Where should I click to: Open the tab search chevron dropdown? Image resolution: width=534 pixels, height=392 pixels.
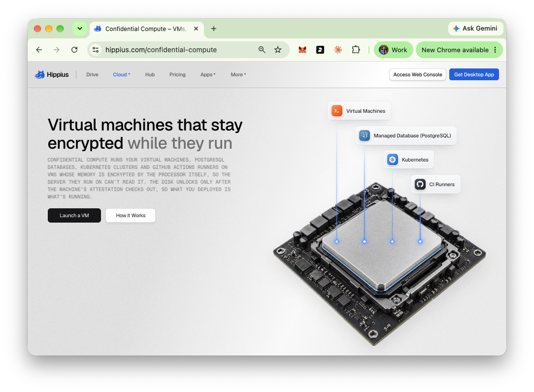80,29
